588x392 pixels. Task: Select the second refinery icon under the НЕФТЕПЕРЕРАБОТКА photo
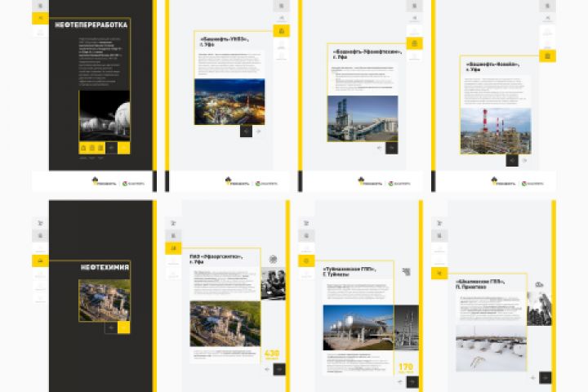tap(91, 148)
